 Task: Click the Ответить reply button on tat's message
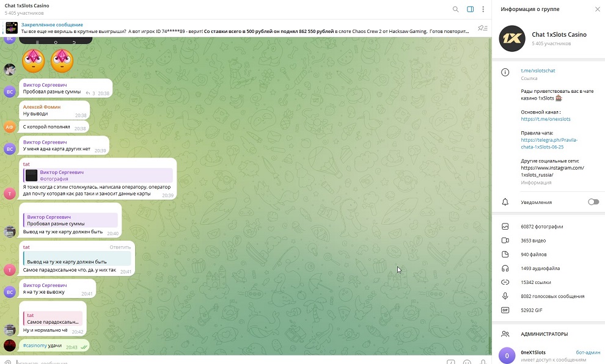tap(120, 247)
